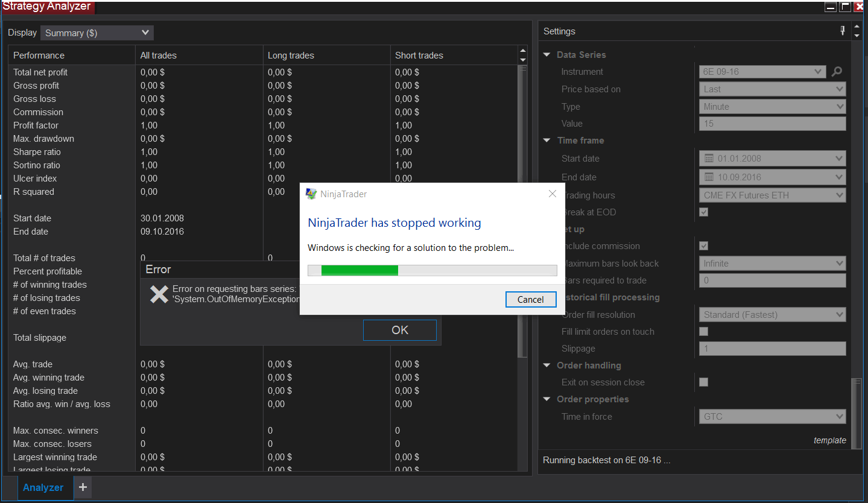The width and height of the screenshot is (868, 503).
Task: Enable Fill limit orders on touch
Action: (703, 331)
